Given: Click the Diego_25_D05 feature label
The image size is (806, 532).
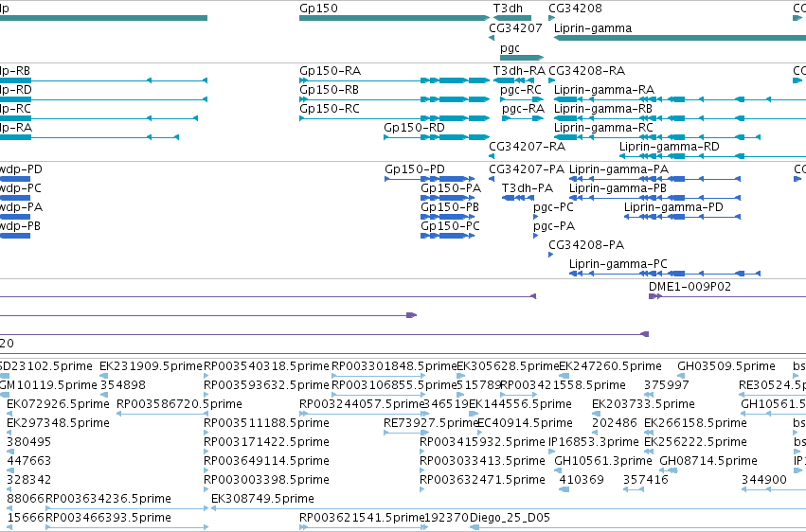Looking at the screenshot, I should 510,519.
